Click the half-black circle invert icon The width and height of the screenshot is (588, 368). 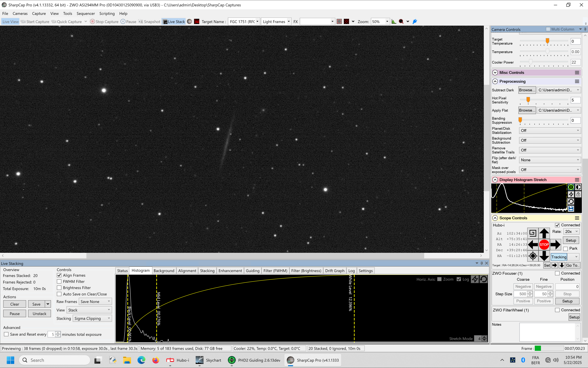pyautogui.click(x=578, y=187)
